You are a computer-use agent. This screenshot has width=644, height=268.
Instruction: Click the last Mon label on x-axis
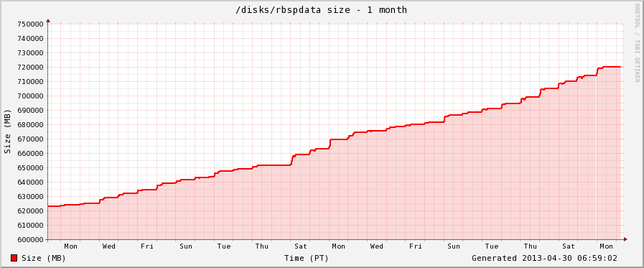click(606, 246)
